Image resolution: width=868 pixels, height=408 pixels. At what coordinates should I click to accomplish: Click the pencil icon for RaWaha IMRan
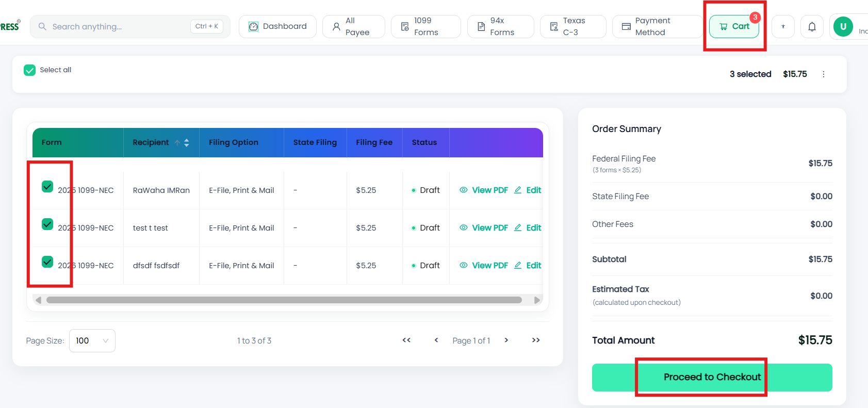(518, 190)
